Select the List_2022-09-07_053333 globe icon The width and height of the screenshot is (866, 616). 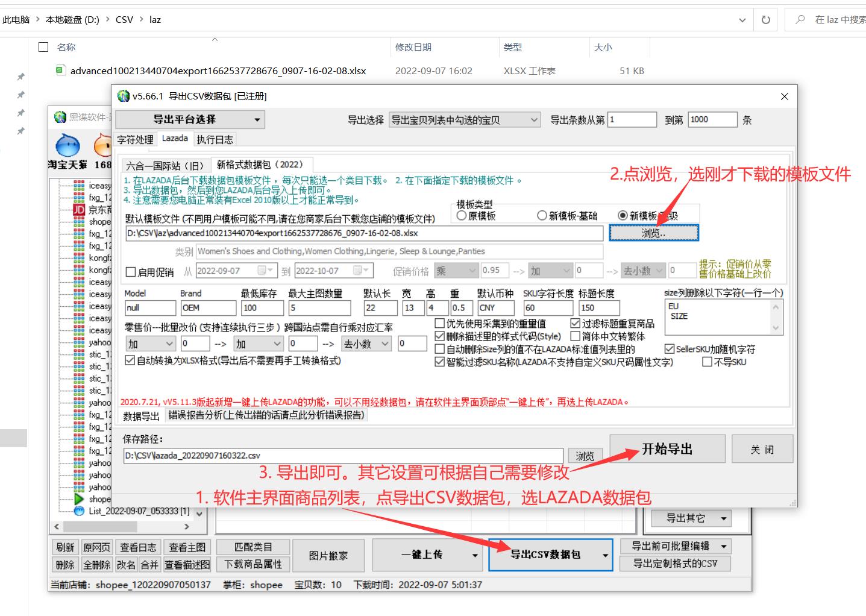(79, 511)
